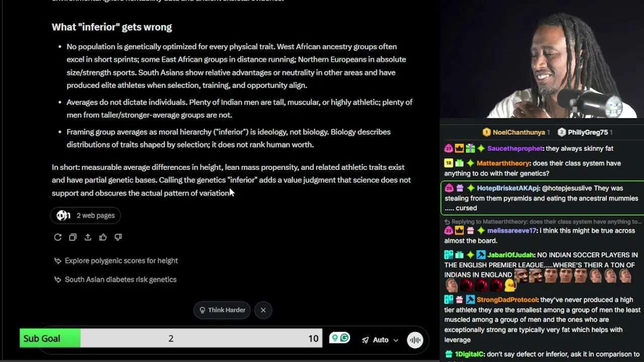644x362 pixels.
Task: Click the green badge beside 1DigitalC
Action: (449, 354)
